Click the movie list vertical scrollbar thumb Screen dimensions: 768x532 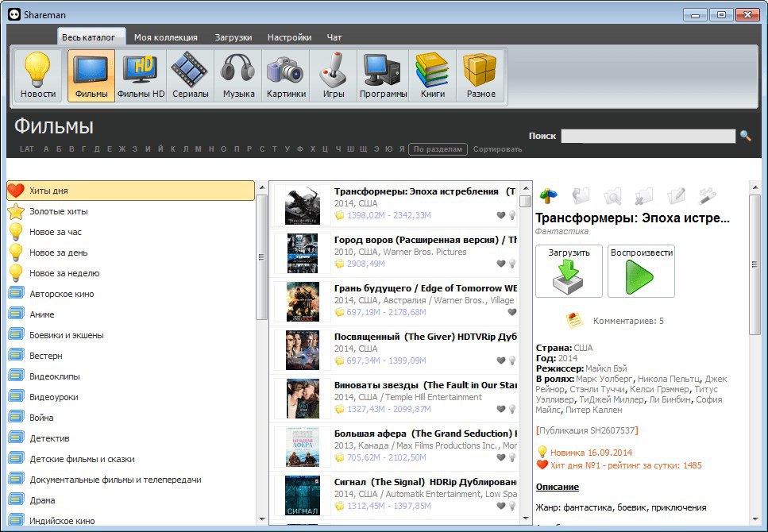(x=526, y=202)
